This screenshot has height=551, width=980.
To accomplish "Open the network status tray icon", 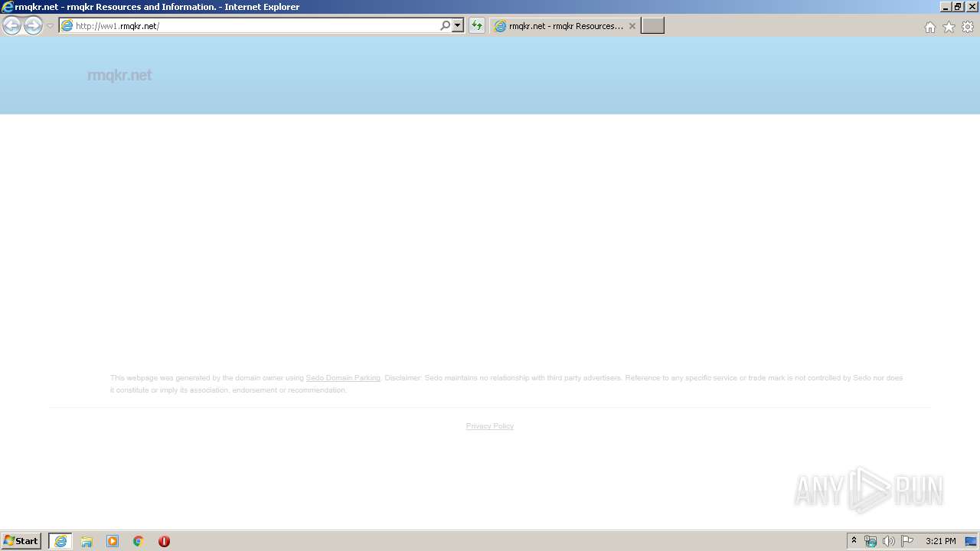I will point(871,541).
